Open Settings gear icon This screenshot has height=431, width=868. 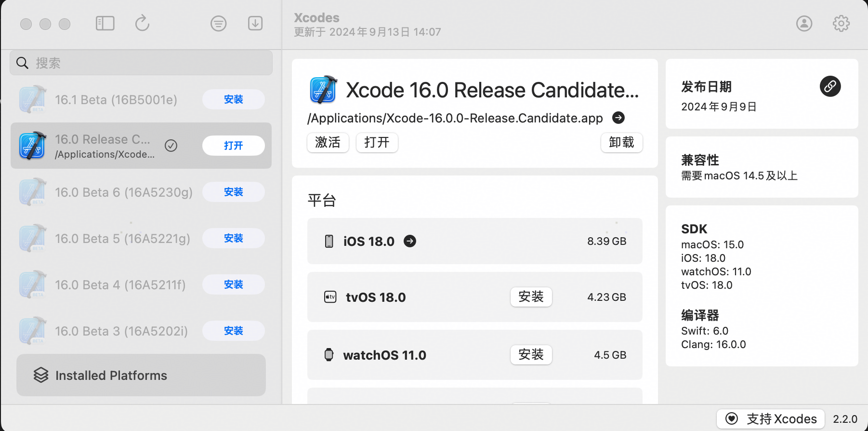point(841,23)
